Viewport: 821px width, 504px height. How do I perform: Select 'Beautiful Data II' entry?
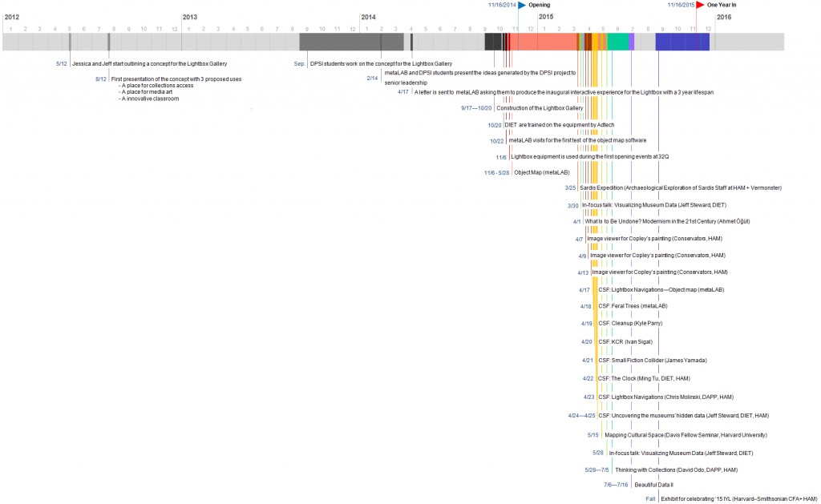coord(654,485)
